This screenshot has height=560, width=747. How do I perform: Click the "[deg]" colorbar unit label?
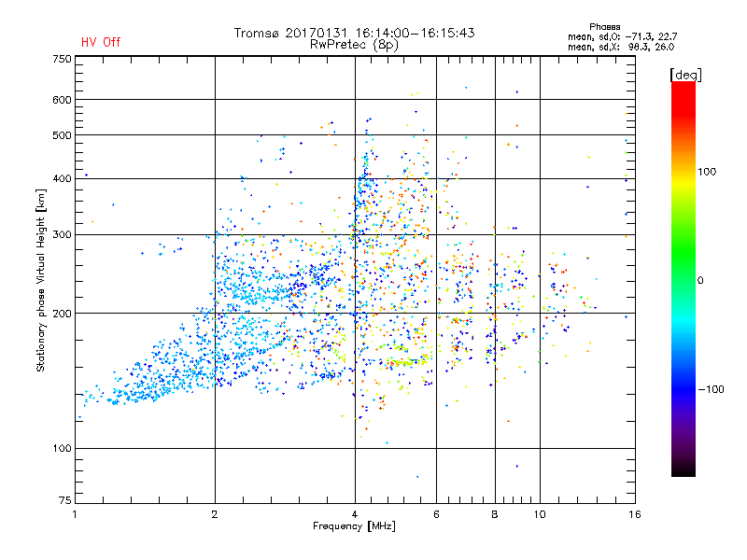point(685,75)
